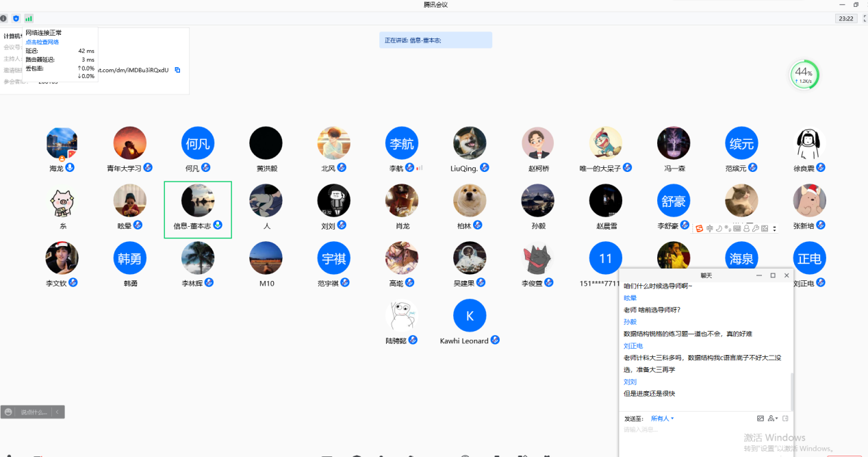Click 点击检查网络 link
Viewport: 868px width, 457px height.
(x=42, y=42)
